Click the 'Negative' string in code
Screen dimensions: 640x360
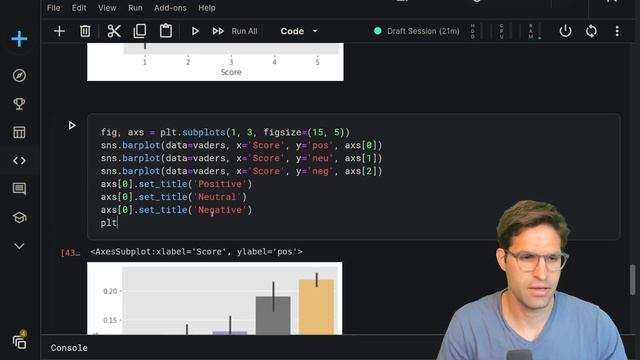click(x=220, y=210)
